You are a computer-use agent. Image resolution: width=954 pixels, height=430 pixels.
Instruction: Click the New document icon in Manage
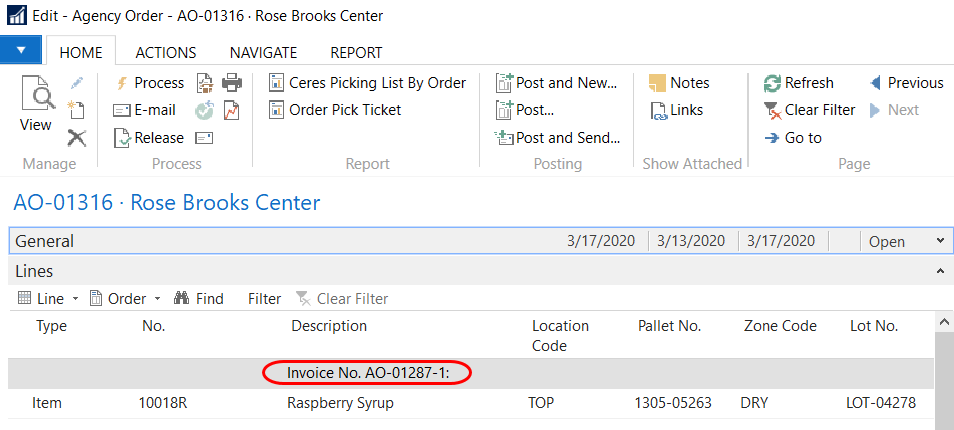76,110
